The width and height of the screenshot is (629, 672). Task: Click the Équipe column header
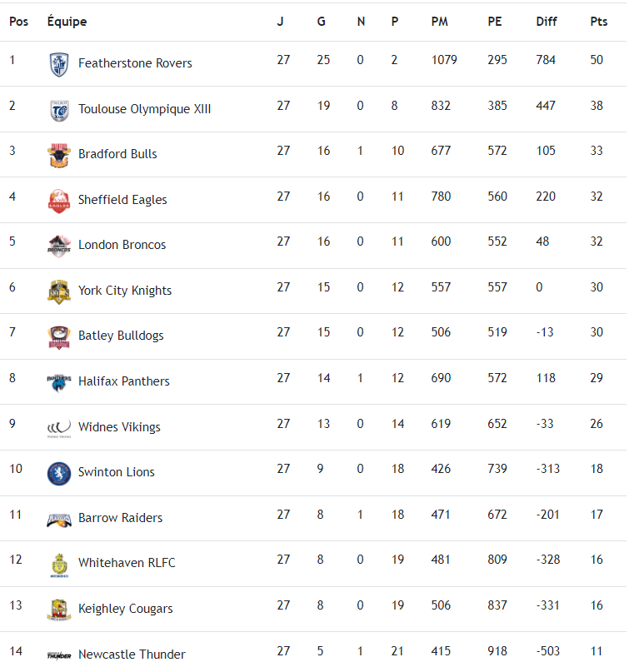(67, 22)
